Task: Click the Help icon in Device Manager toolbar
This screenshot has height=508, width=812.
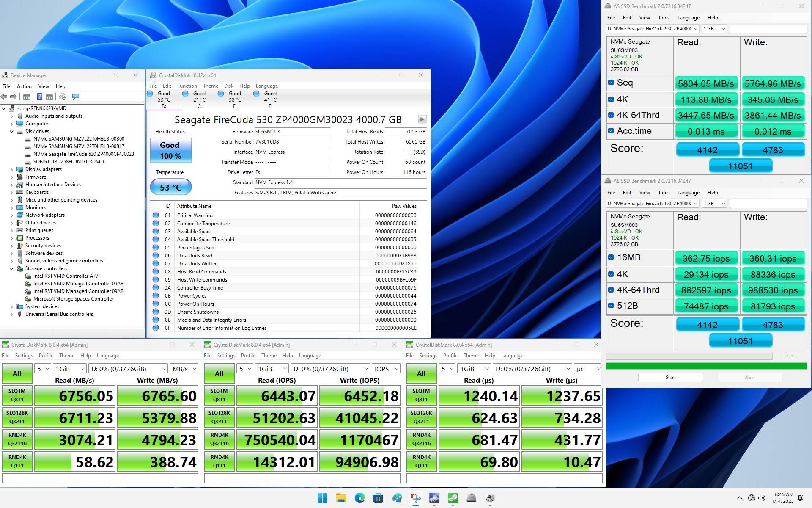Action: coord(39,97)
